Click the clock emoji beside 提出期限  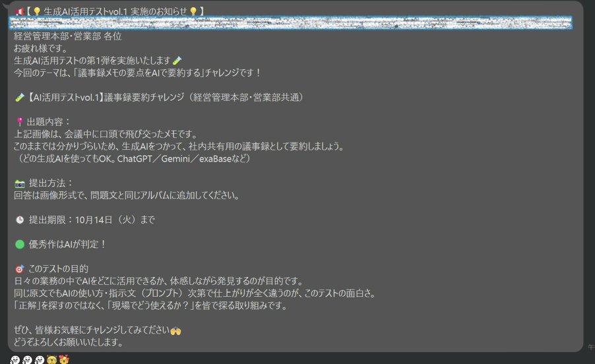coord(19,220)
